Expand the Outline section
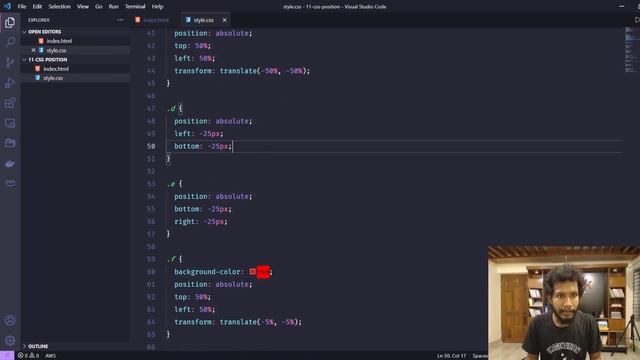 click(x=38, y=346)
